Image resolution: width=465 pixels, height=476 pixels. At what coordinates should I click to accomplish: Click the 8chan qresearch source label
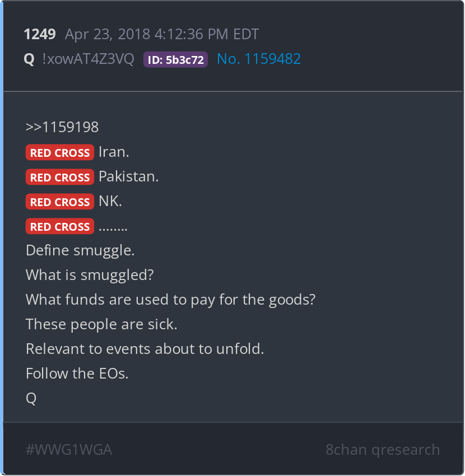pyautogui.click(x=383, y=449)
